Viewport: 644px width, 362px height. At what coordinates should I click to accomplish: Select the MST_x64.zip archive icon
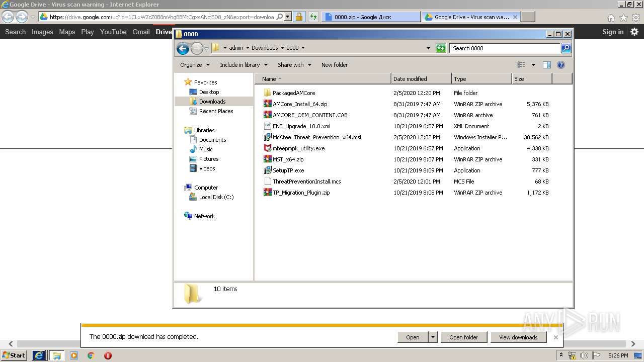point(267,159)
